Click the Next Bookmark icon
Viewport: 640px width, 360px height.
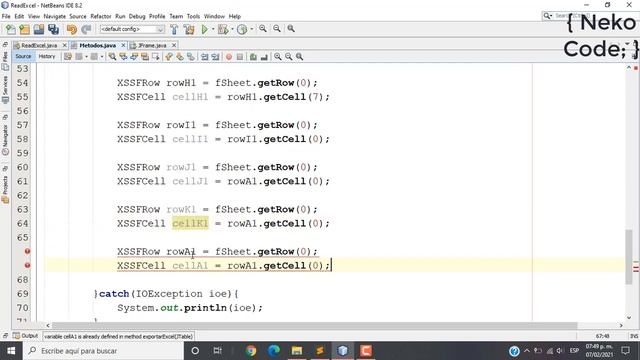coord(180,57)
